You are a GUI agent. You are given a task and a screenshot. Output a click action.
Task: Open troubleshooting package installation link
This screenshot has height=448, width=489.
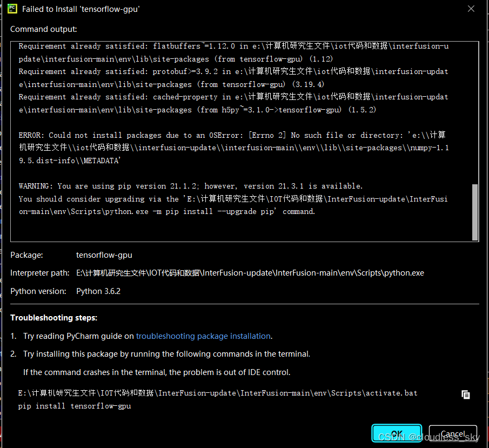point(203,336)
